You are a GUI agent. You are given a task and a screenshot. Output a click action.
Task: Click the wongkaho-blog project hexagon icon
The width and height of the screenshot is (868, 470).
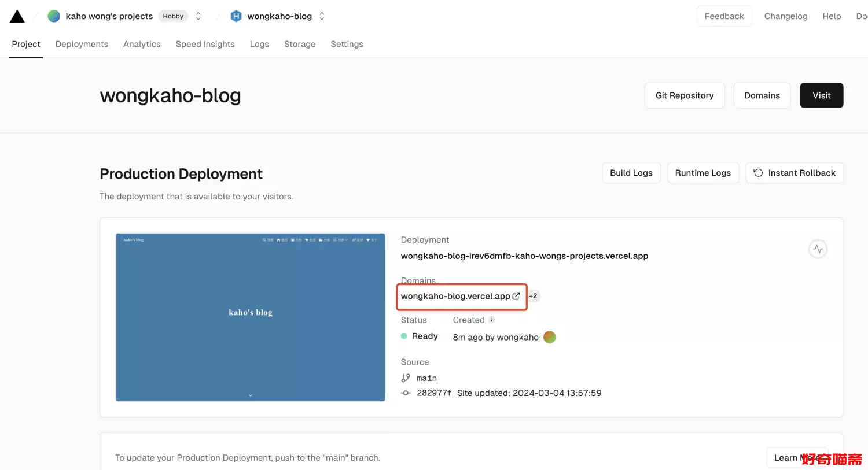pos(236,16)
